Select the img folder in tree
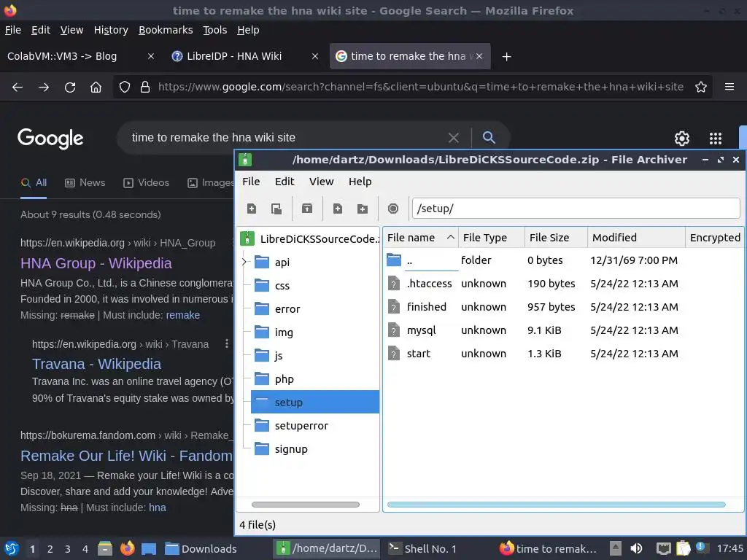Image resolution: width=747 pixels, height=560 pixels. (x=284, y=332)
